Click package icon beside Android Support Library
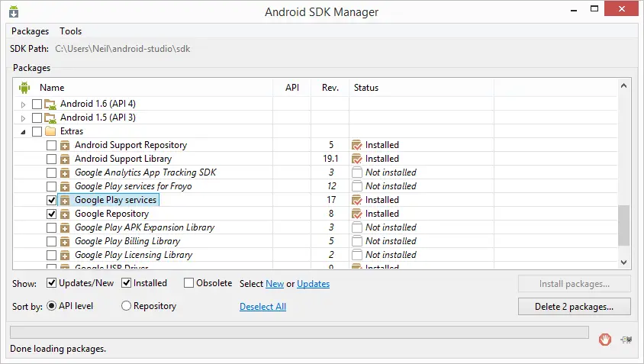Screen dimensions: 644x364 [65, 159]
